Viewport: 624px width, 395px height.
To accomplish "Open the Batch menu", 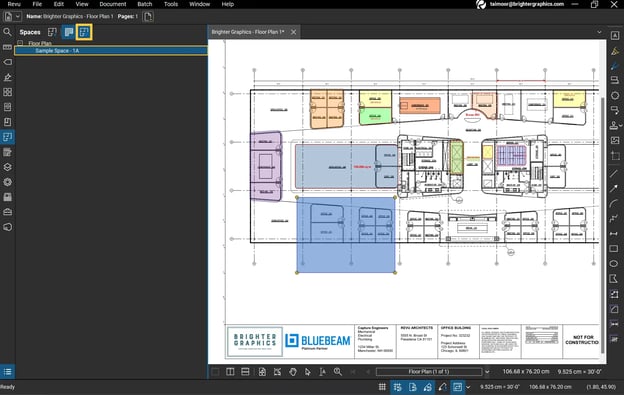I will point(144,4).
